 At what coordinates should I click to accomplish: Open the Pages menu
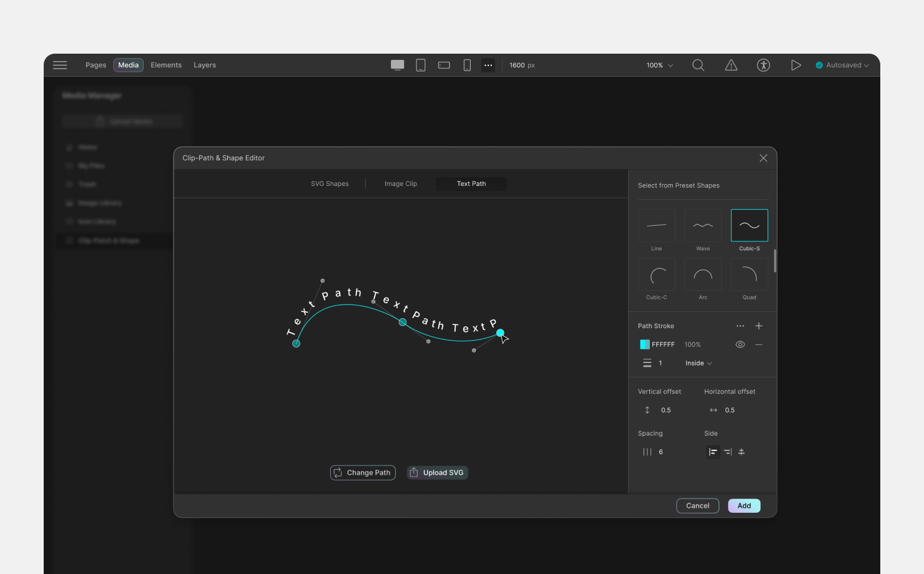[96, 65]
